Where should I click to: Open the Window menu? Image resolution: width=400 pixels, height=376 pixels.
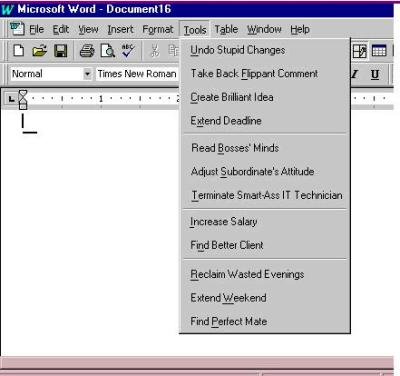pos(264,29)
